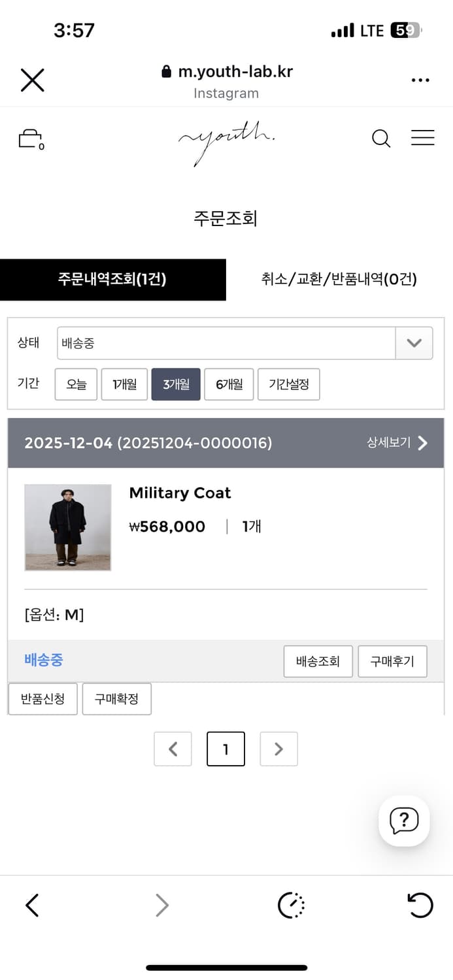Select the 6개월 period filter
This screenshot has height=980, width=453.
tap(229, 384)
